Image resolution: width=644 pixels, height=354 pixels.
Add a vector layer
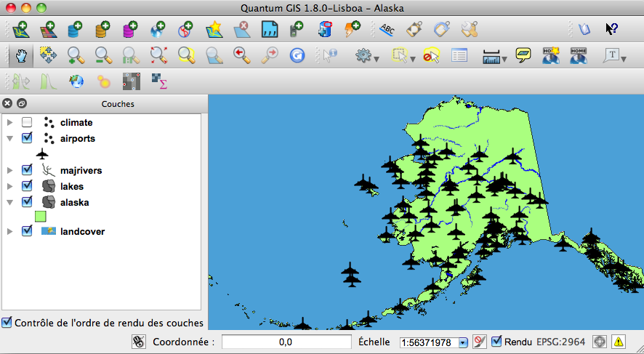tap(21, 29)
